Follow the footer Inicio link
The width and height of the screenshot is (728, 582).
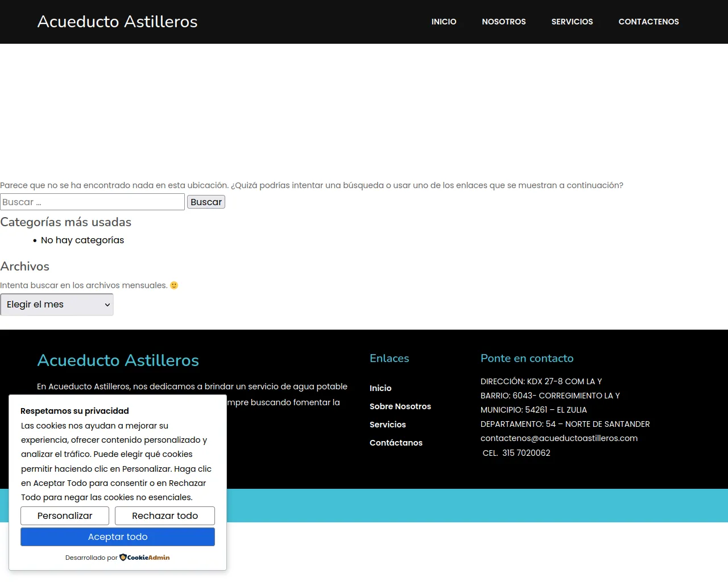pyautogui.click(x=380, y=388)
